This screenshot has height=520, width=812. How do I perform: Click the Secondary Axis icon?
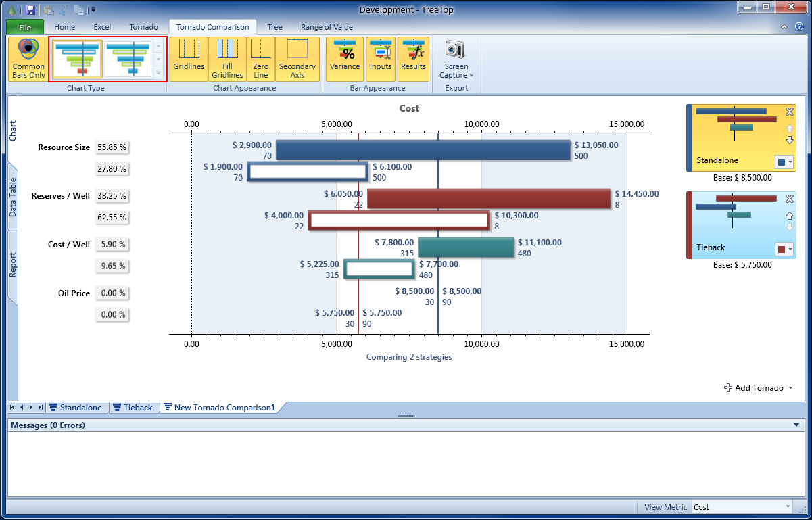coord(297,59)
